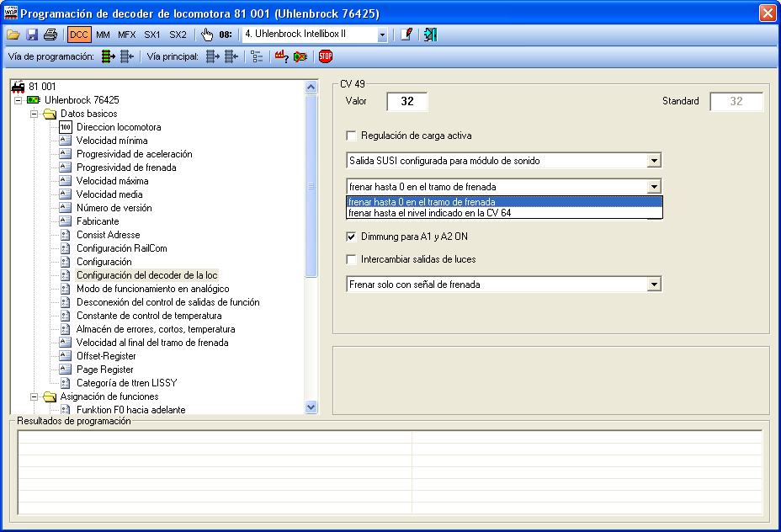Open Velocidad al final del tramo de frenada
Screen dimensions: 781x532
[152, 343]
